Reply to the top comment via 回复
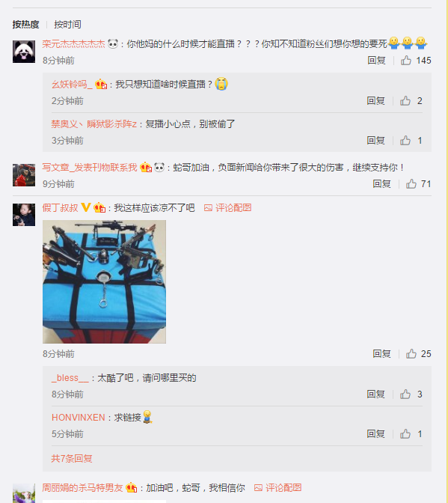Image resolution: width=448 pixels, height=503 pixels. click(376, 61)
